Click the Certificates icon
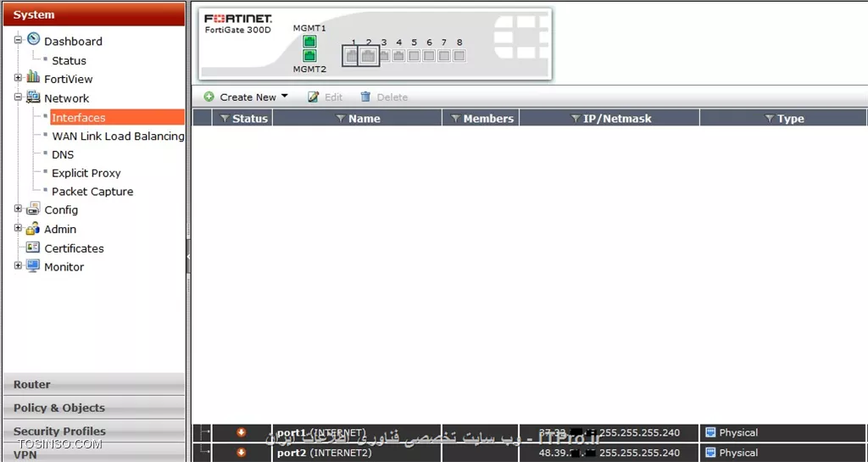 pyautogui.click(x=33, y=248)
